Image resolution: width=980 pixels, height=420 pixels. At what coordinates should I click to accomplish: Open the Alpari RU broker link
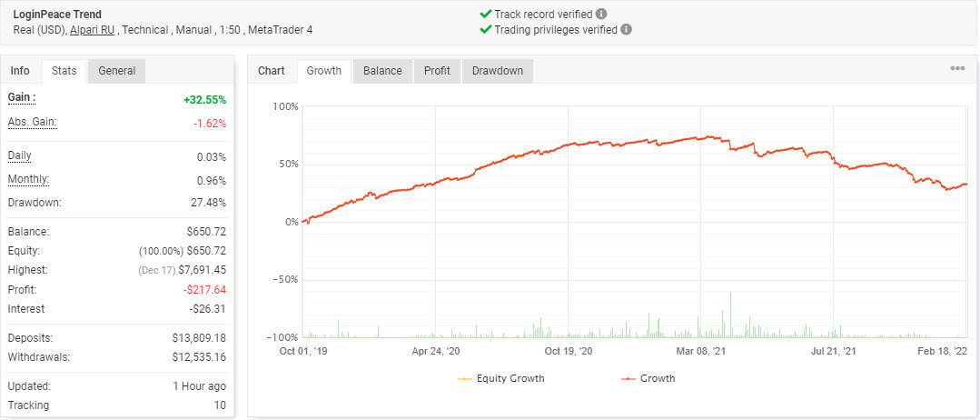pyautogui.click(x=92, y=29)
